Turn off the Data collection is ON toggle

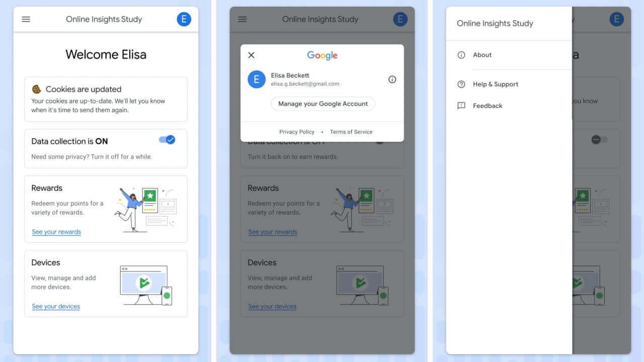coord(168,140)
